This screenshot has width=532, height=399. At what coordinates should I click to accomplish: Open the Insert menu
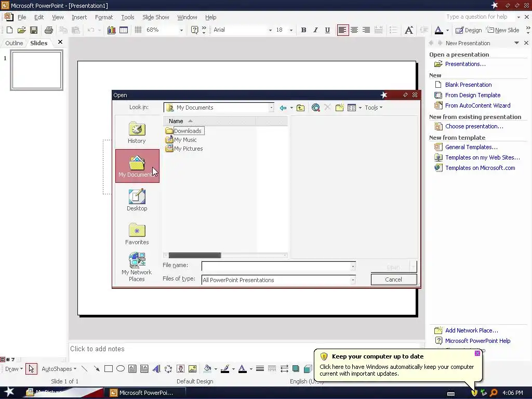point(79,17)
